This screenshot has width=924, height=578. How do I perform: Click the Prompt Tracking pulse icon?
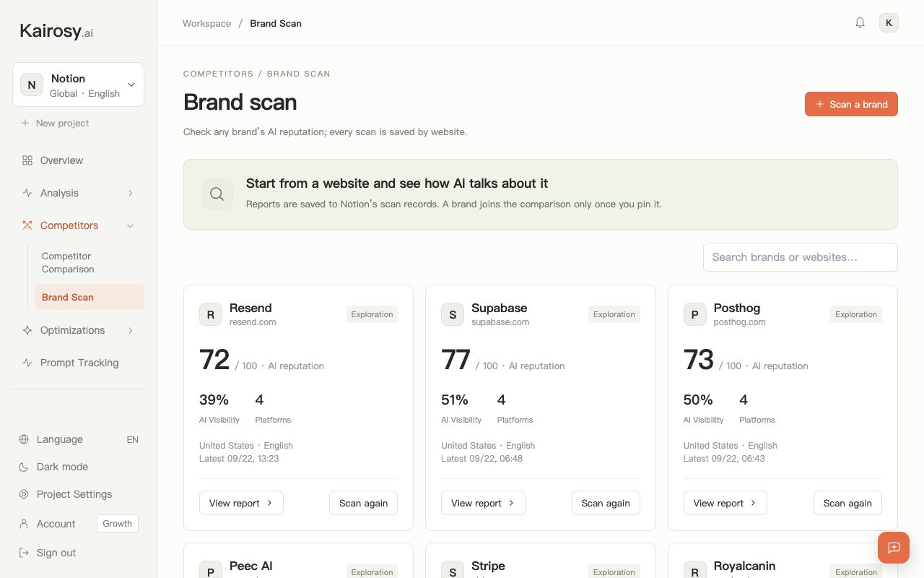27,363
